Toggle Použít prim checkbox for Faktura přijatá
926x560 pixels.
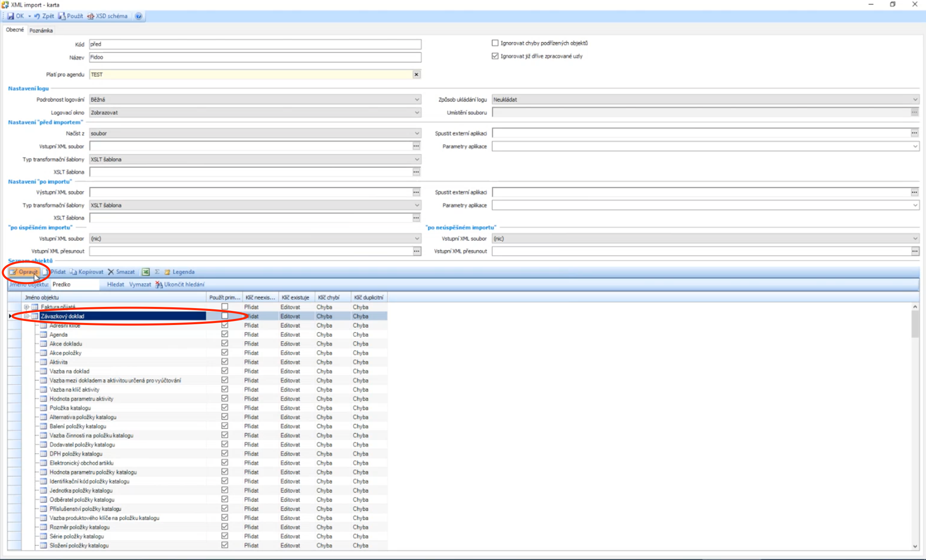pos(225,307)
